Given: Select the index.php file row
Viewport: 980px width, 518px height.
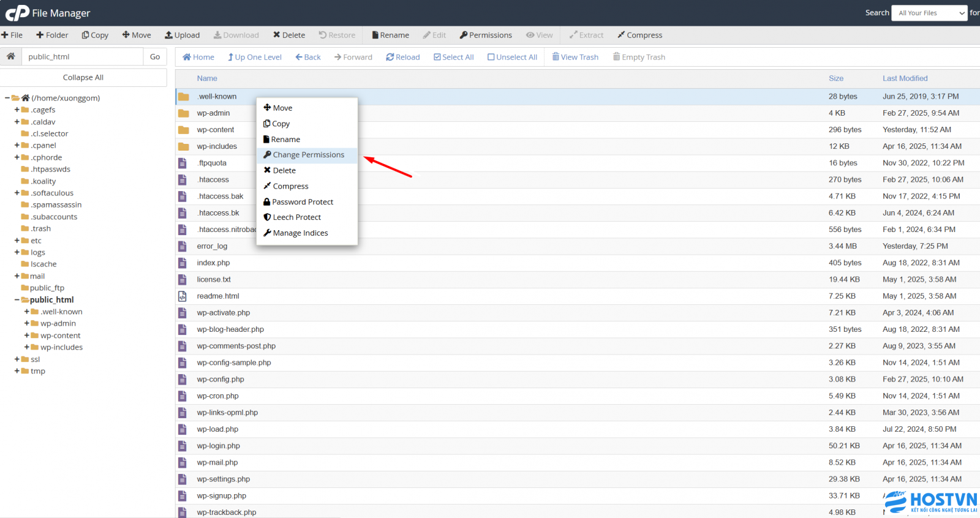Looking at the screenshot, I should (x=578, y=263).
